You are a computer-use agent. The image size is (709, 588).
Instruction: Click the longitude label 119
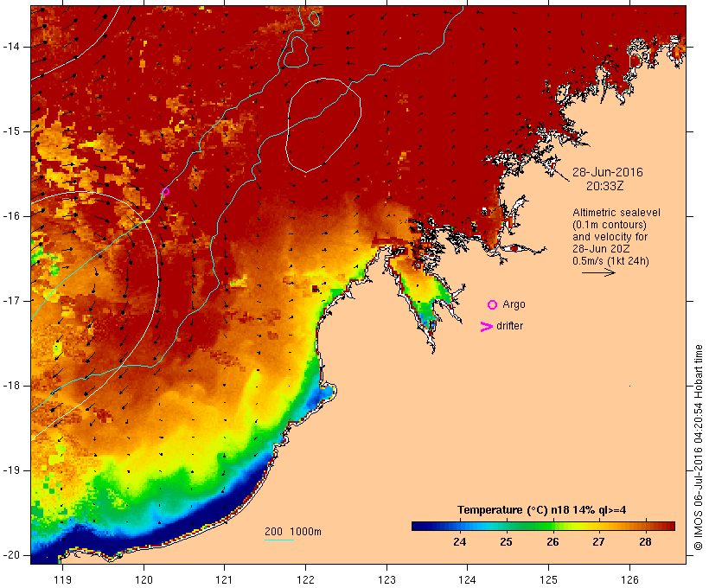click(62, 579)
